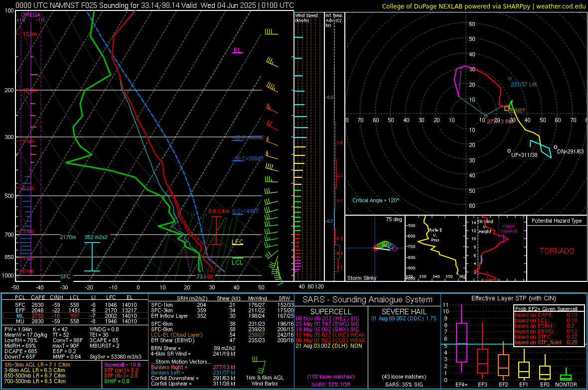Click the OMEGA label on skew-T
The image size is (588, 390).
31,14
